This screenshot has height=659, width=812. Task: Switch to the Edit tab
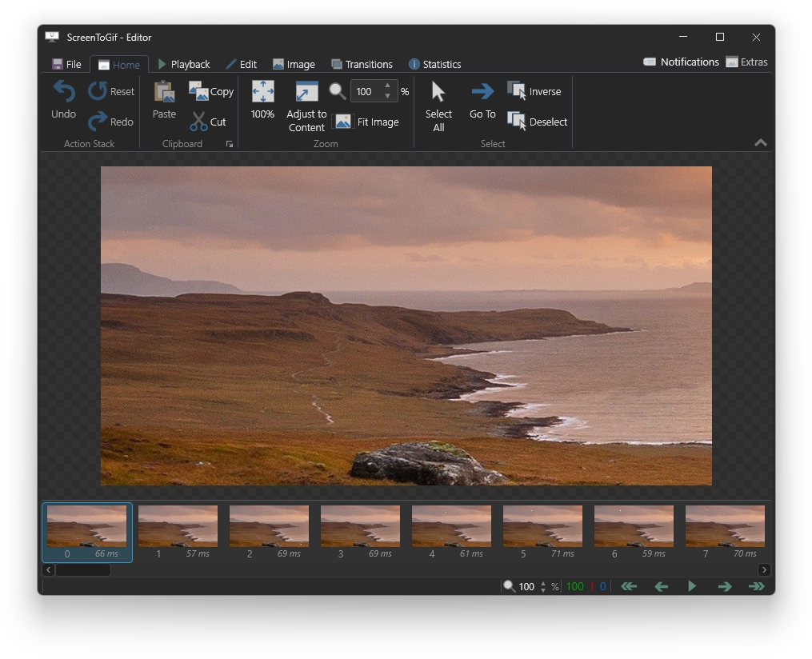(241, 64)
